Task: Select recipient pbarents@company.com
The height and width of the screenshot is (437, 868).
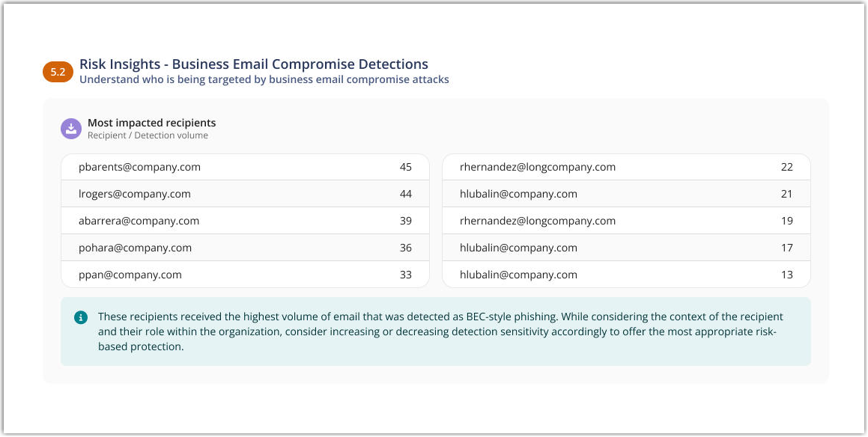Action: 139,167
